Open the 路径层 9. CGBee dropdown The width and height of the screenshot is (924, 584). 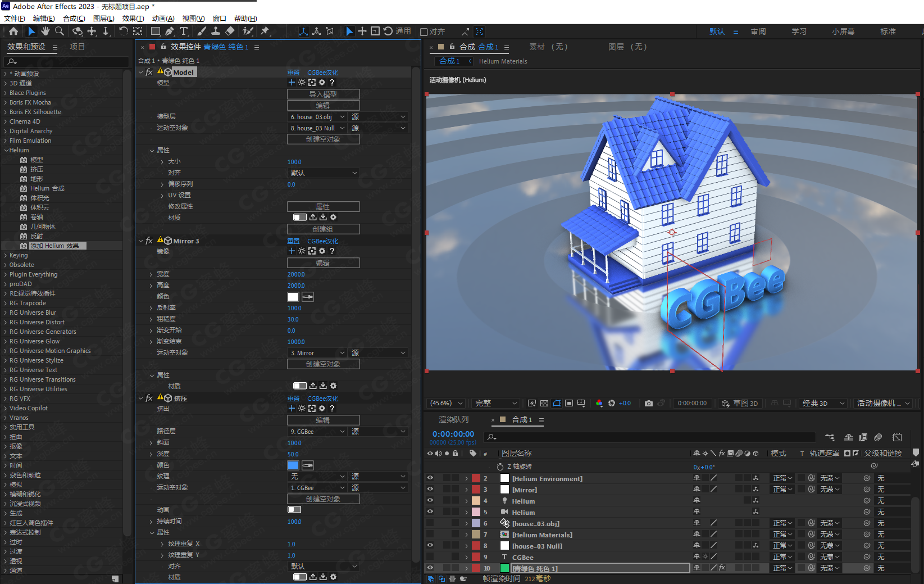coord(317,432)
